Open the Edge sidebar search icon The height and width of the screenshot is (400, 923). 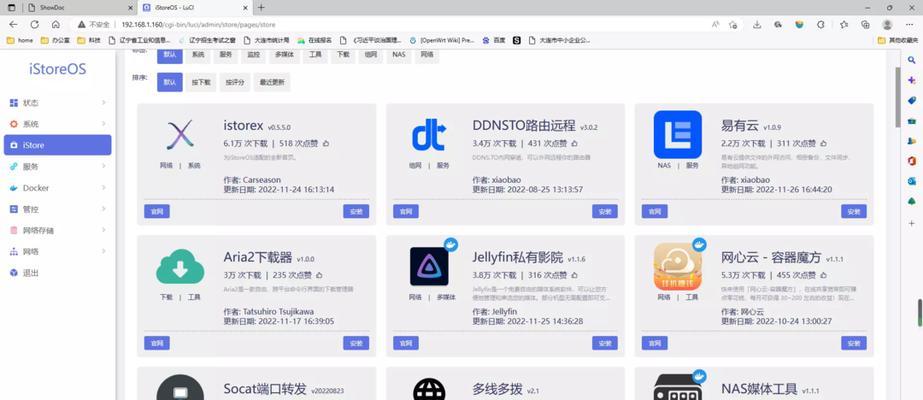click(x=912, y=59)
